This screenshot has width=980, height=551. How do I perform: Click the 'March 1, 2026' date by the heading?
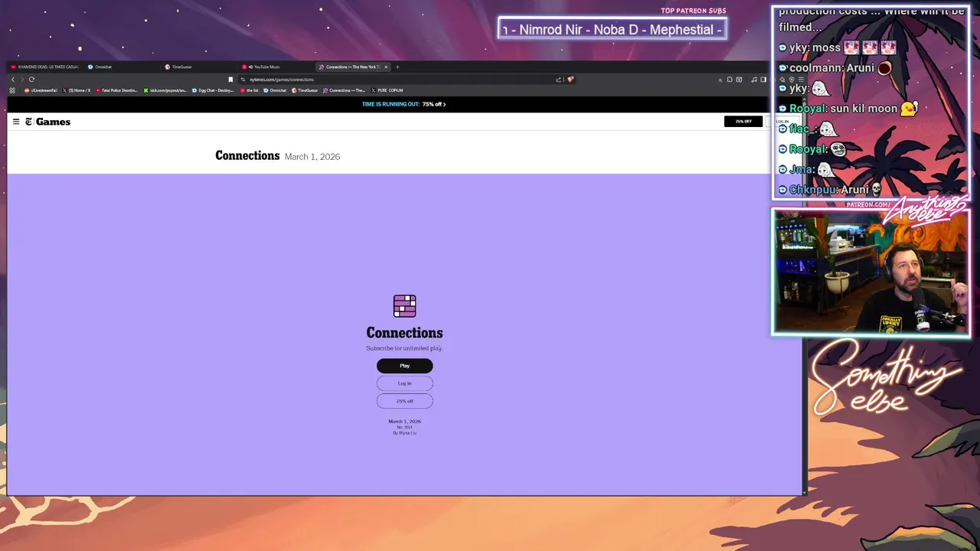[x=312, y=156]
